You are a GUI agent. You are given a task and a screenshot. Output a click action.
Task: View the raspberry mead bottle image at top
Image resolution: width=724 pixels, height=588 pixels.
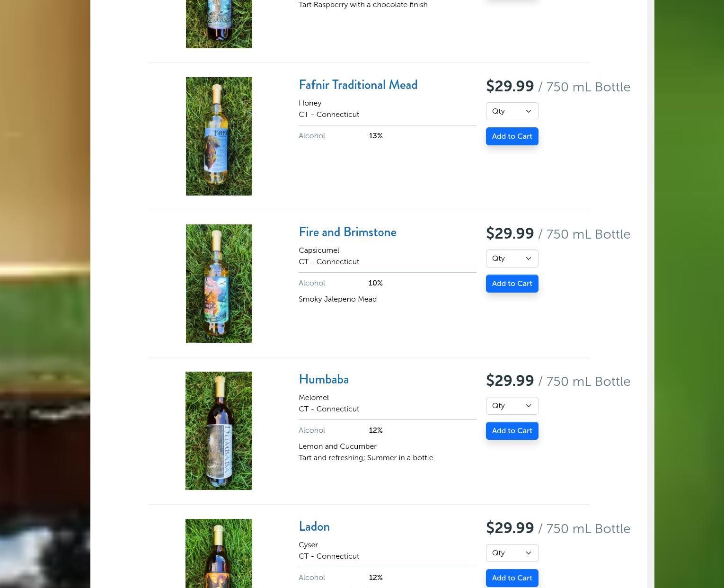[x=219, y=24]
